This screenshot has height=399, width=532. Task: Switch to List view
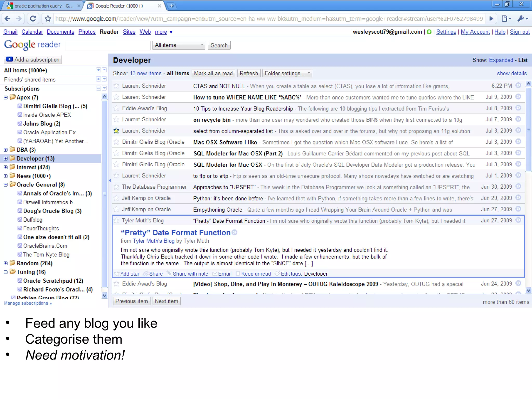[x=523, y=60]
